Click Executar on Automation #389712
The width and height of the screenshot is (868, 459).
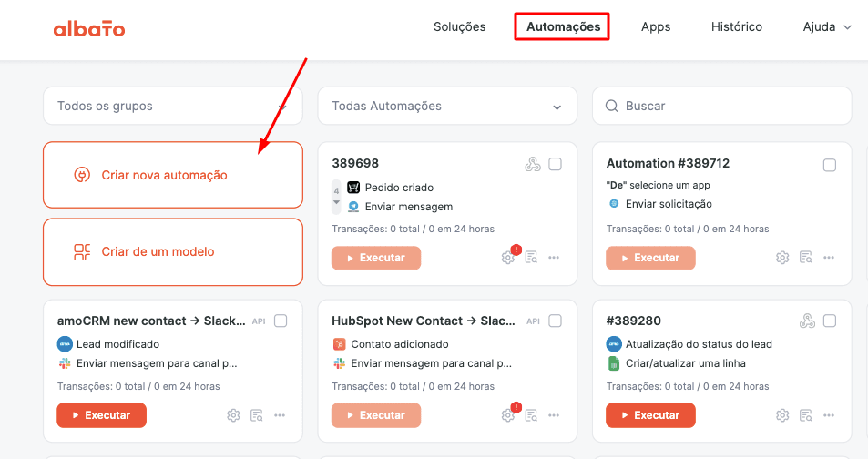(650, 258)
